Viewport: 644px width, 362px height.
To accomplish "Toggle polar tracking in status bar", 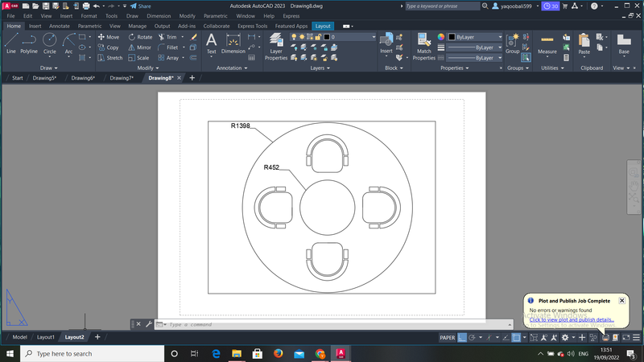I will click(x=472, y=337).
